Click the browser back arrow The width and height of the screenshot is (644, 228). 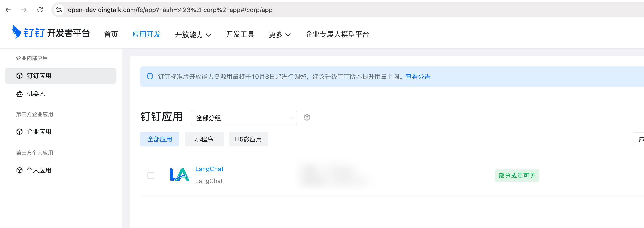[8, 10]
